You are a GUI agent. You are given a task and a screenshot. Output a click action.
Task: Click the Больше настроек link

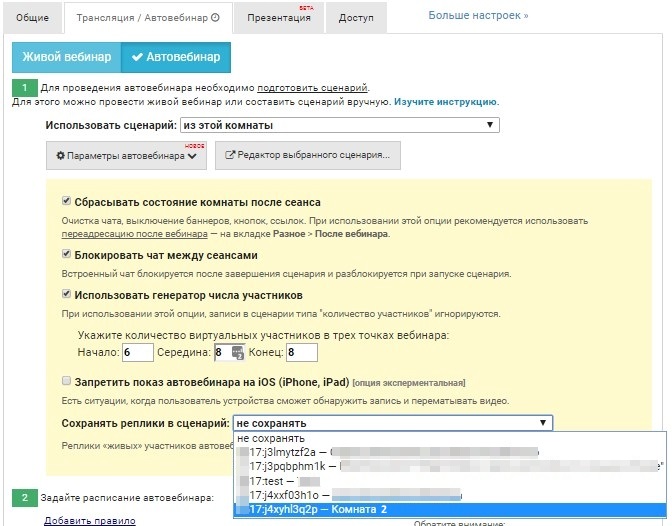pos(478,16)
